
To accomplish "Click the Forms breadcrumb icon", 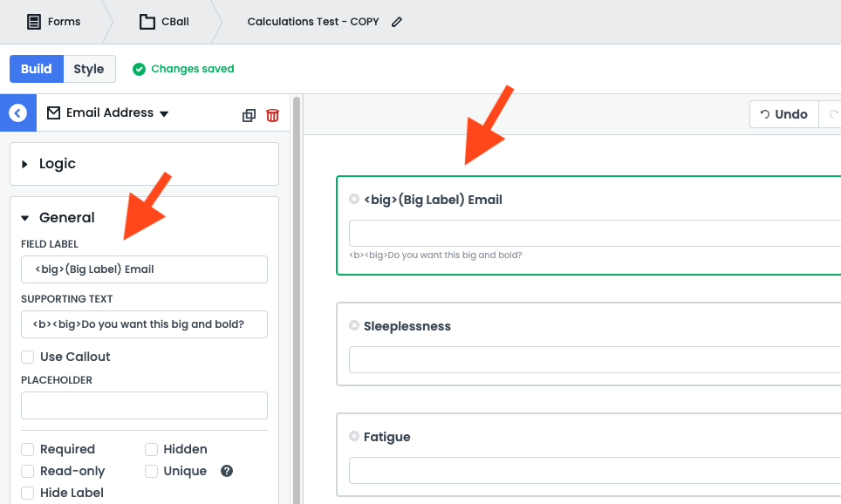I will (34, 22).
